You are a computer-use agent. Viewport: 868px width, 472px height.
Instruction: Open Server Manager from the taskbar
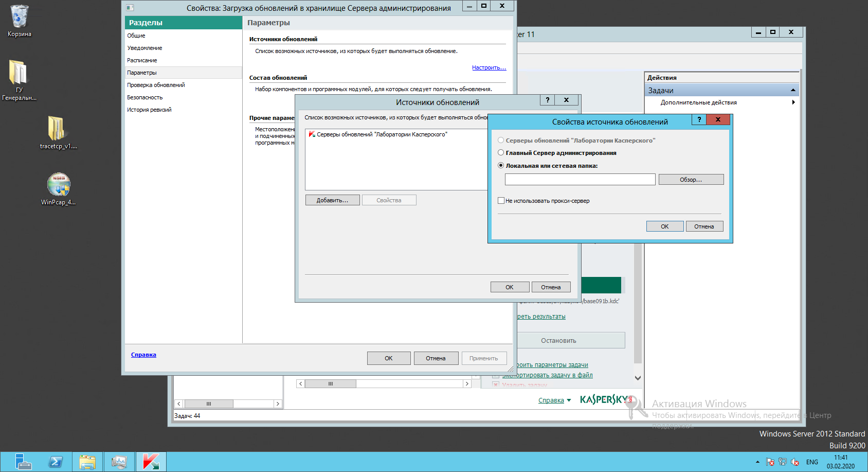[23, 462]
